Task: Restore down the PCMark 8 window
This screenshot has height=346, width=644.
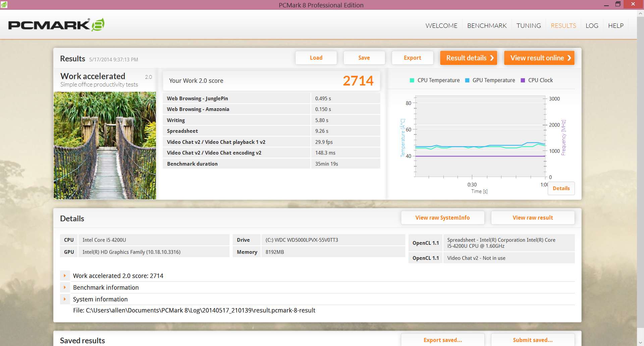Action: click(618, 4)
